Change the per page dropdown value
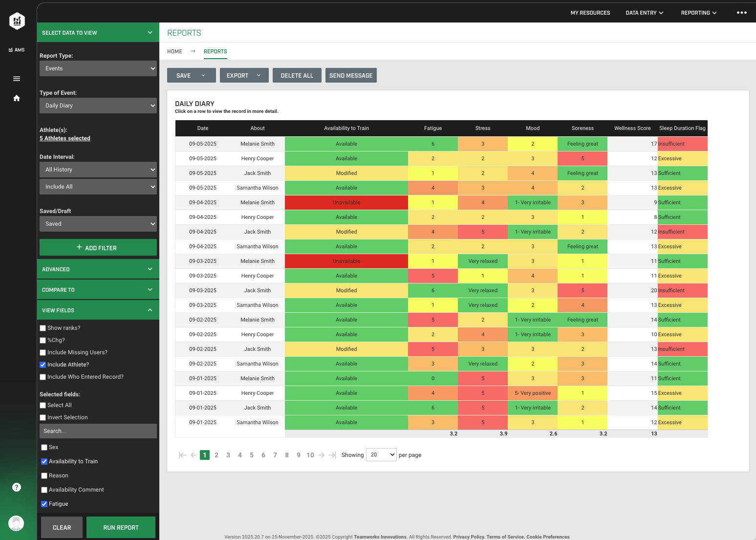 381,454
